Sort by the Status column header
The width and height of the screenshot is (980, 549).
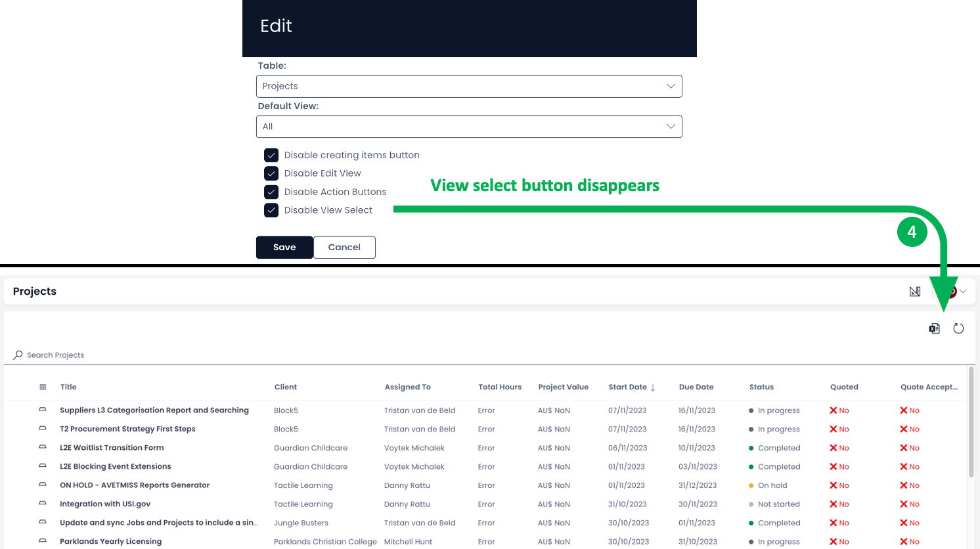pos(761,387)
